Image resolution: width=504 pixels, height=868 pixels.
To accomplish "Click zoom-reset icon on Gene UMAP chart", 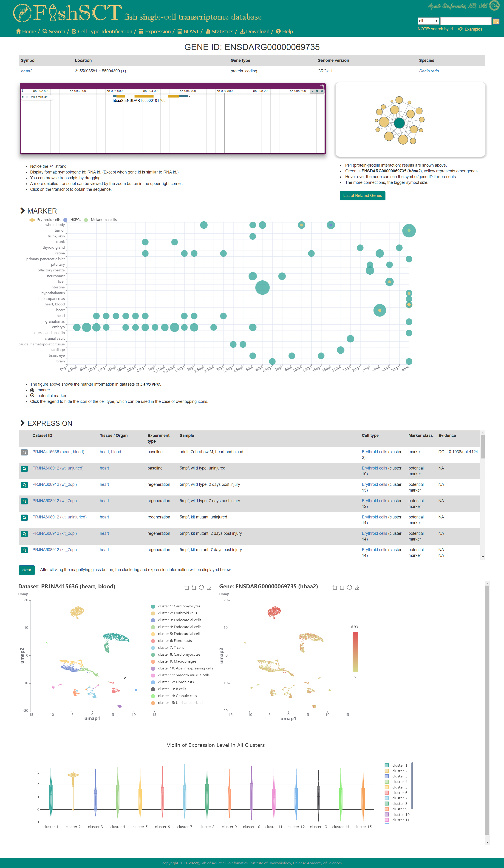I will (x=342, y=587).
